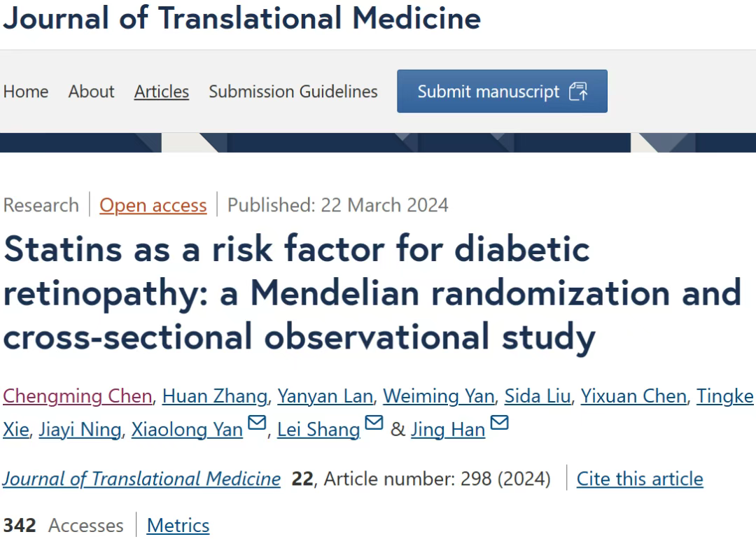This screenshot has width=756, height=539.
Task: Open author Chengming Chen's profile
Action: click(77, 396)
